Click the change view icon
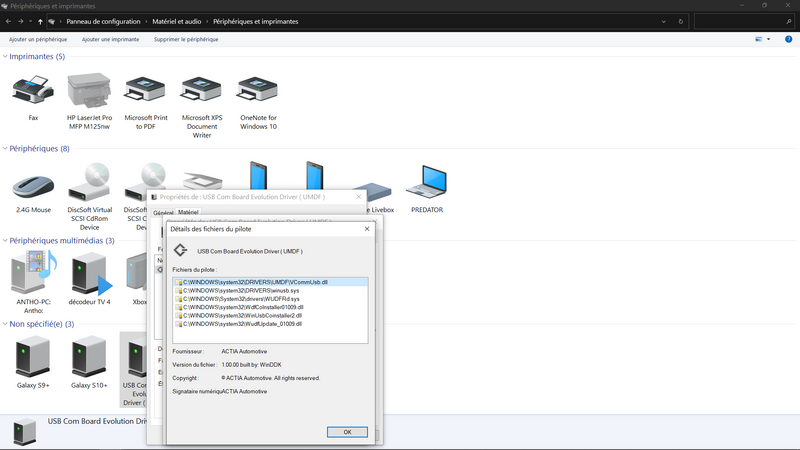800x450 pixels. coord(759,39)
